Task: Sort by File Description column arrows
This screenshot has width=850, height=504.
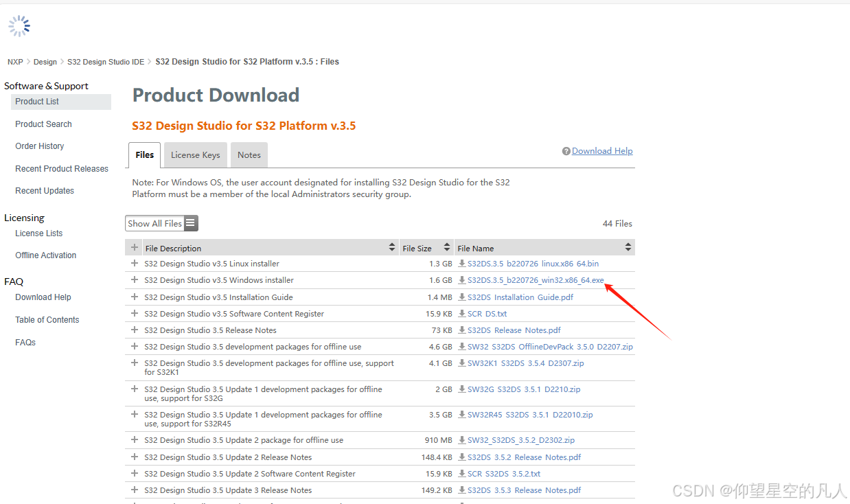Action: (392, 247)
